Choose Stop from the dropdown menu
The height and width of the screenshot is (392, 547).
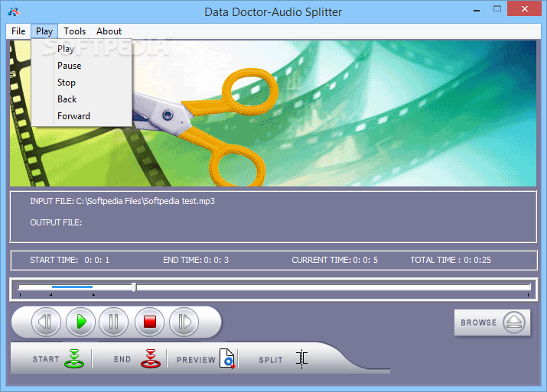[82, 83]
